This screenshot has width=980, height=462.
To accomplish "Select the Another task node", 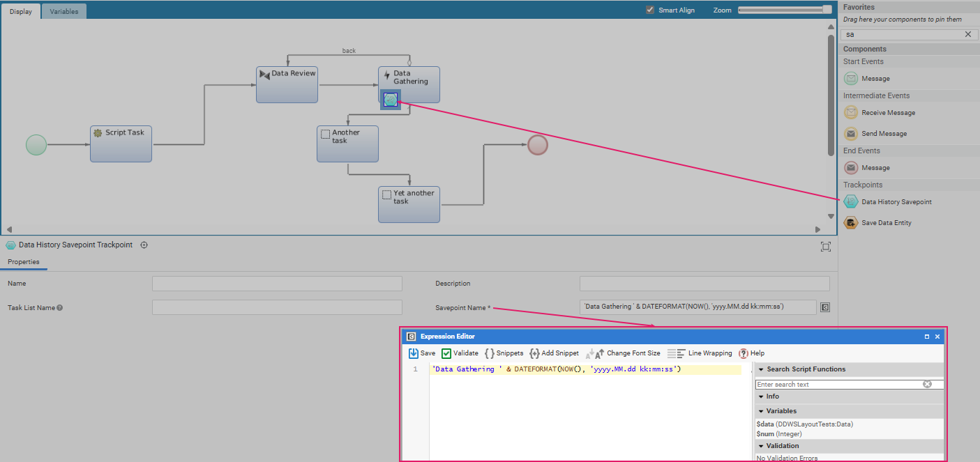I will click(347, 144).
